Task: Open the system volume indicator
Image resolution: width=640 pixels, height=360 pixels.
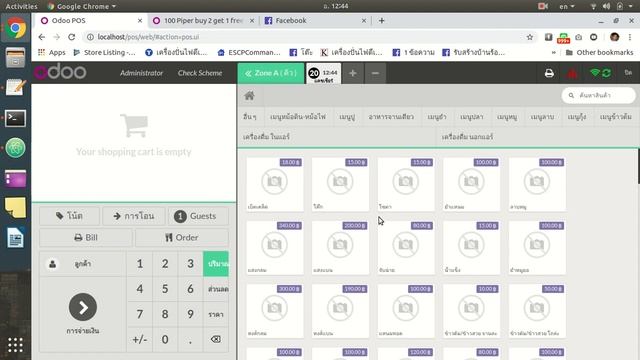Action: (x=607, y=6)
